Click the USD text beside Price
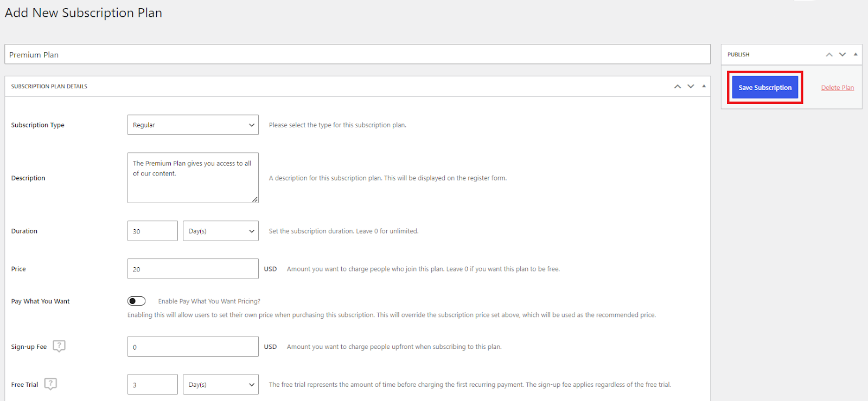Image resolution: width=868 pixels, height=401 pixels. pyautogui.click(x=270, y=269)
